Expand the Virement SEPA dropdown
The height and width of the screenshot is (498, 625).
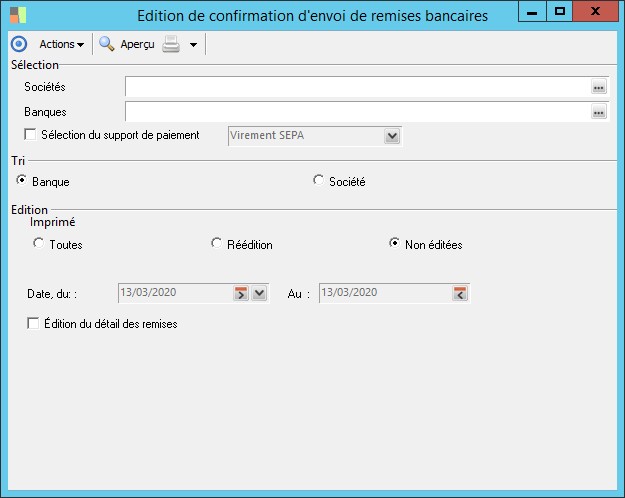pyautogui.click(x=392, y=136)
